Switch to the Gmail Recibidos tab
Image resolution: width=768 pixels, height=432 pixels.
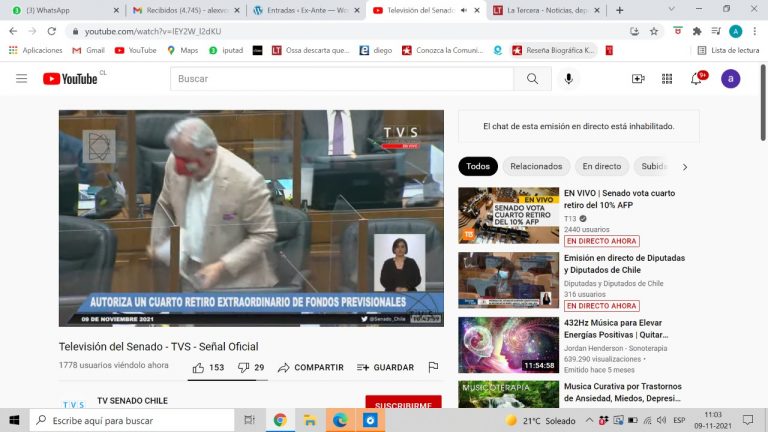pos(186,10)
